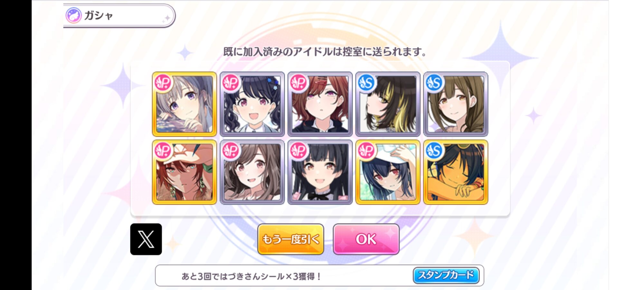Select the girl with white cap gold card
644x290 pixels.
(388, 172)
